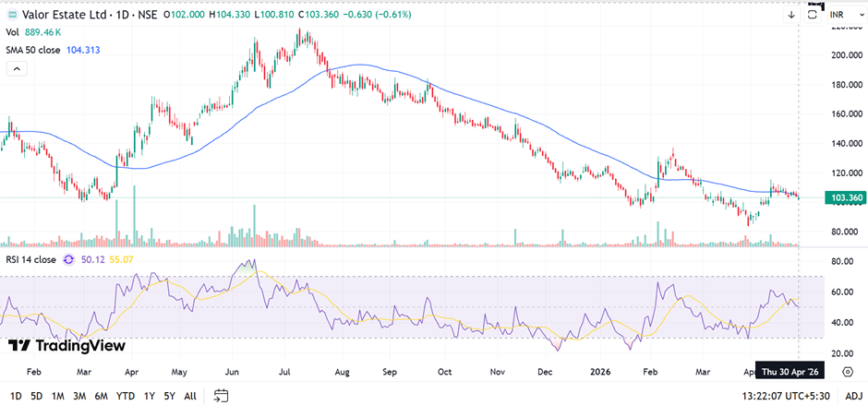Click the Valor Estate symbol flag icon

pyautogui.click(x=11, y=15)
